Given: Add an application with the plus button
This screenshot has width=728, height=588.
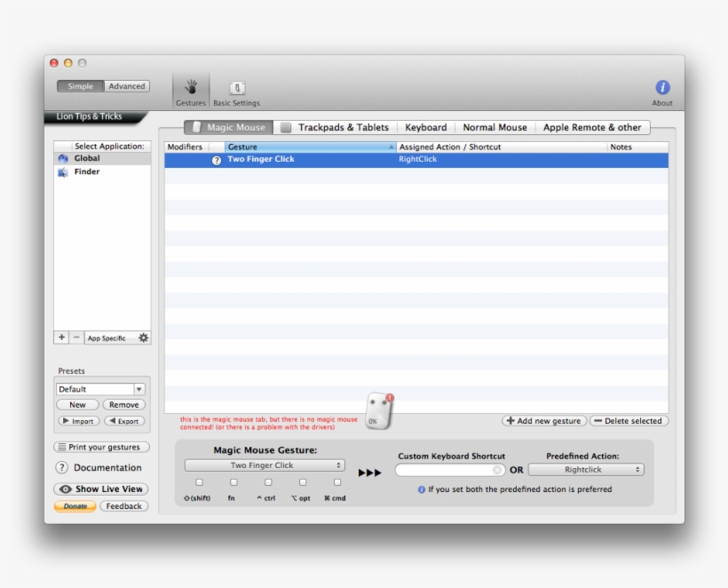Looking at the screenshot, I should [x=62, y=338].
